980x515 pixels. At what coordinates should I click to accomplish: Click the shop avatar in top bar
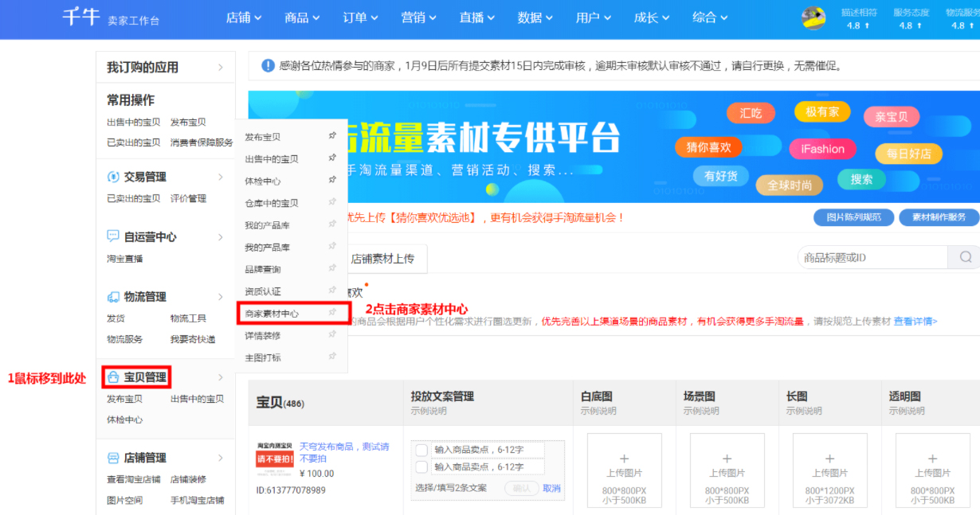point(813,18)
